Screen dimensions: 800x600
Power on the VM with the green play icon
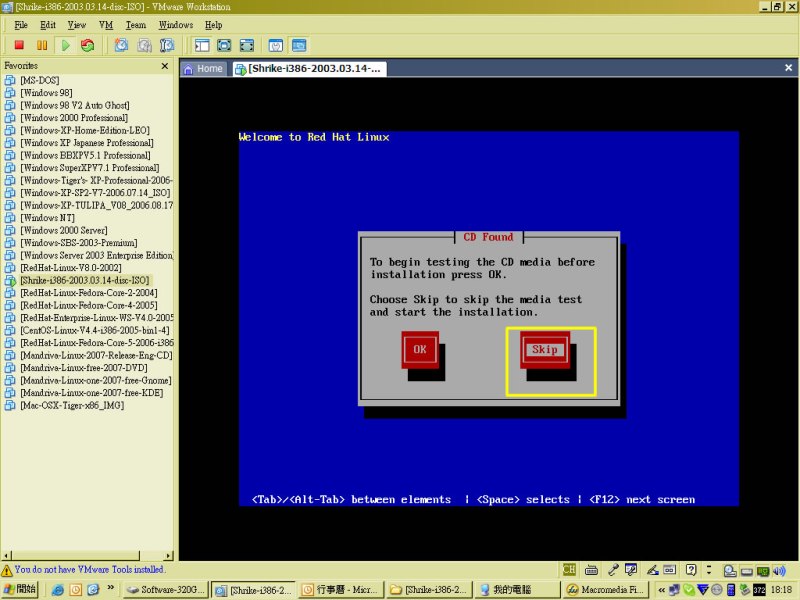(x=65, y=45)
